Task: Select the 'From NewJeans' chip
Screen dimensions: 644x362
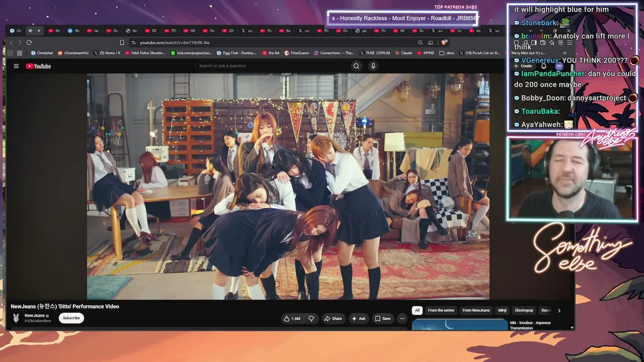Action: point(476,310)
